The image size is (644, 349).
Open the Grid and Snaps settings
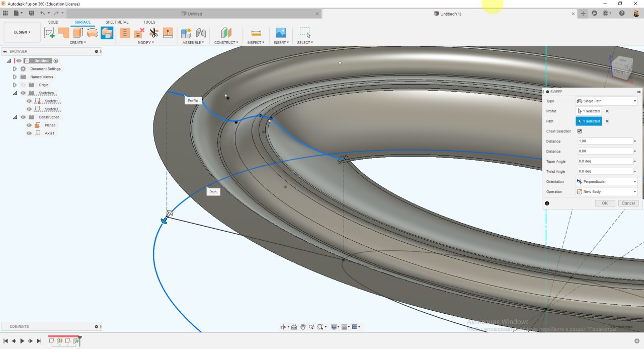click(x=346, y=327)
